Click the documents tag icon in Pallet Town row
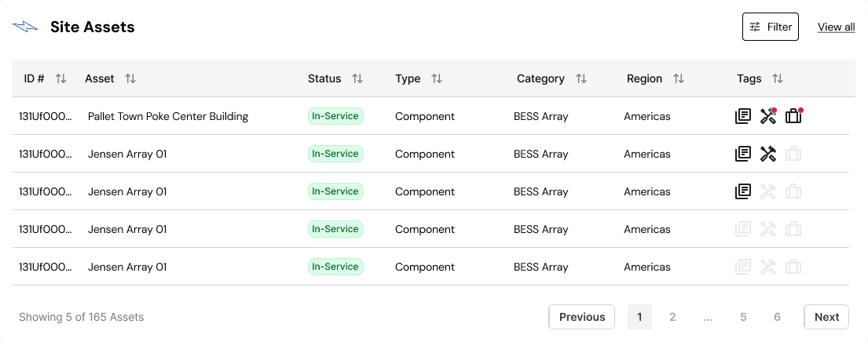The height and width of the screenshot is (342, 868). click(742, 116)
